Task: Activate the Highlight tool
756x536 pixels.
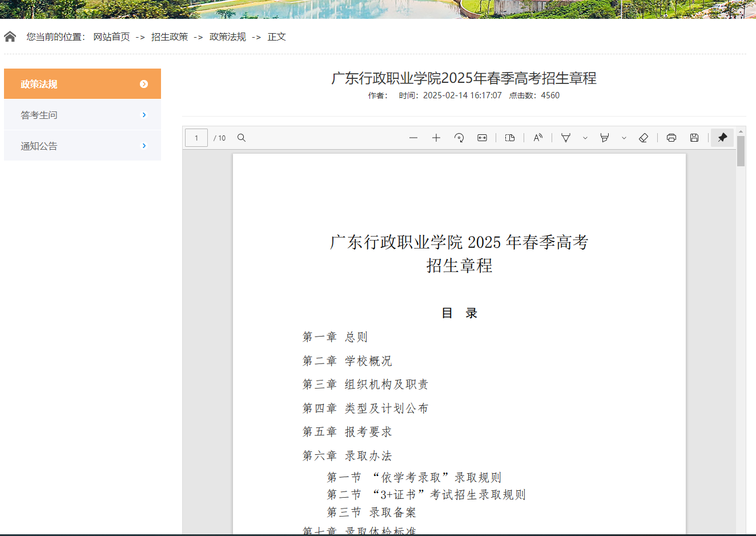Action: click(x=605, y=137)
